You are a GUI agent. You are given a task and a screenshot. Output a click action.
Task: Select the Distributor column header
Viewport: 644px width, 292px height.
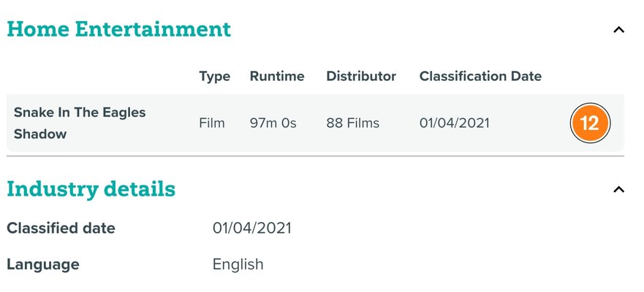pyautogui.click(x=361, y=76)
